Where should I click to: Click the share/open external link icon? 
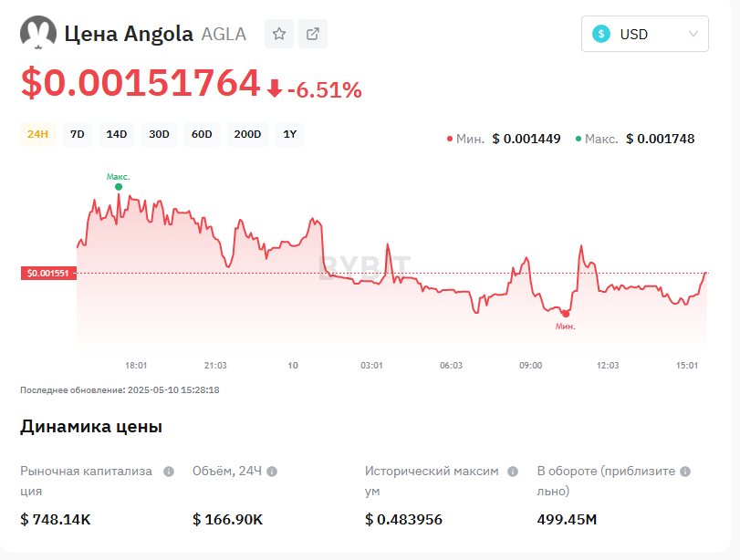tap(313, 34)
